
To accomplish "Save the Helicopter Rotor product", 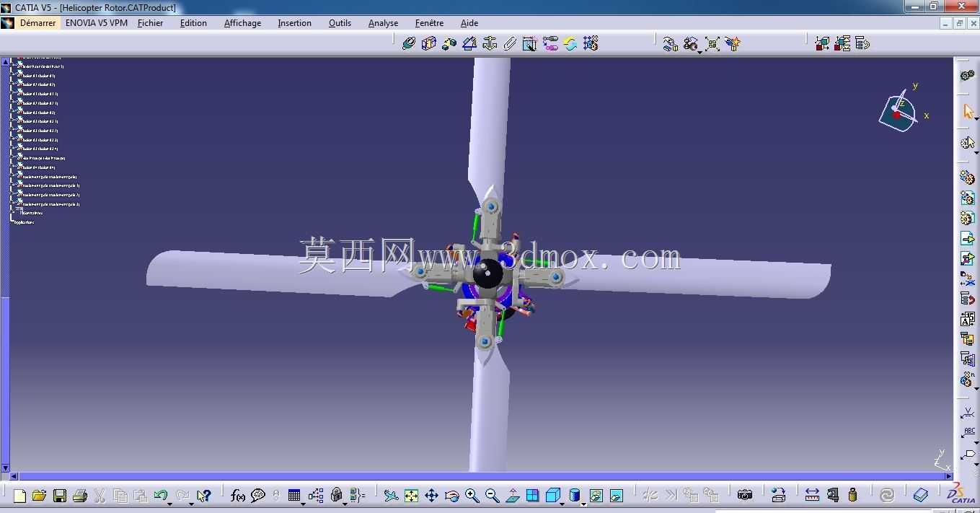I will coord(60,496).
